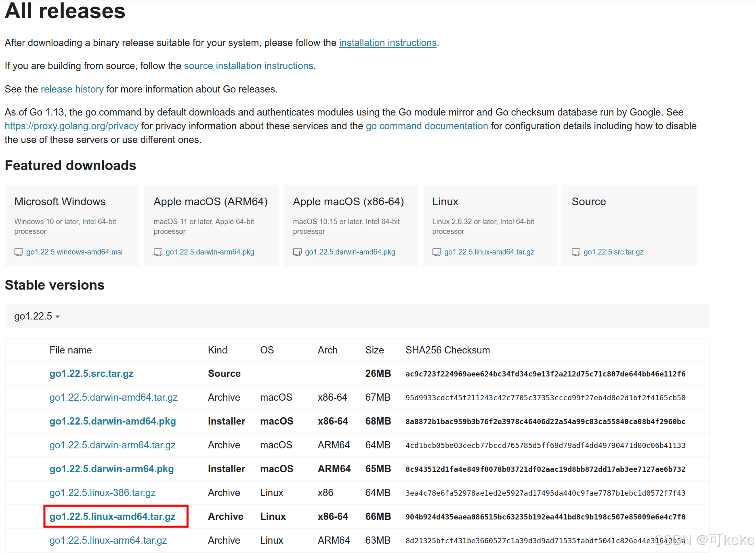Click the checksum starting with 8a8872b1
Screen dimensions: 756x553
tap(545, 422)
